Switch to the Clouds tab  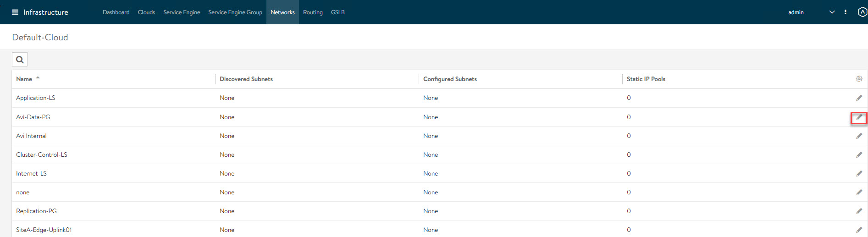point(146,12)
